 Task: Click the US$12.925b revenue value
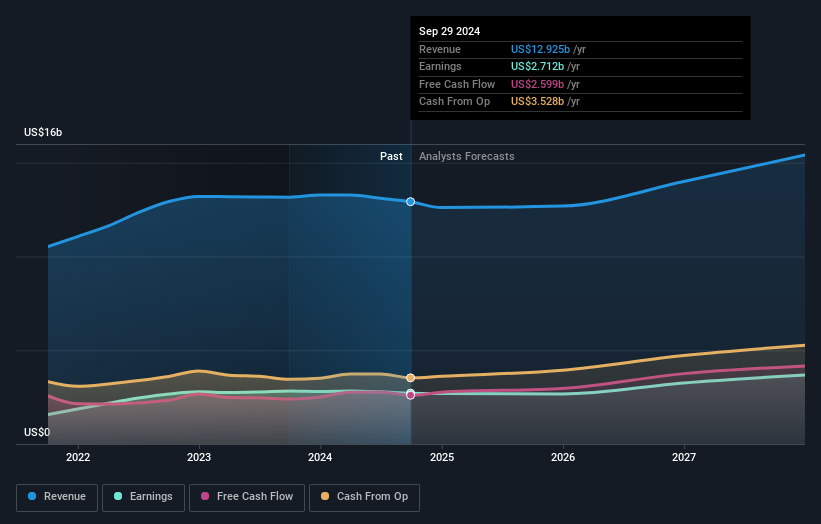(540, 49)
